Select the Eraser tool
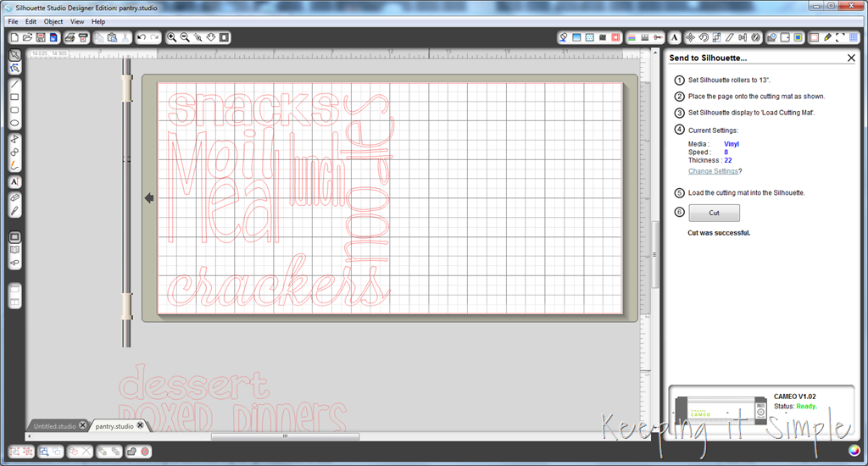868x466 pixels. click(15, 197)
